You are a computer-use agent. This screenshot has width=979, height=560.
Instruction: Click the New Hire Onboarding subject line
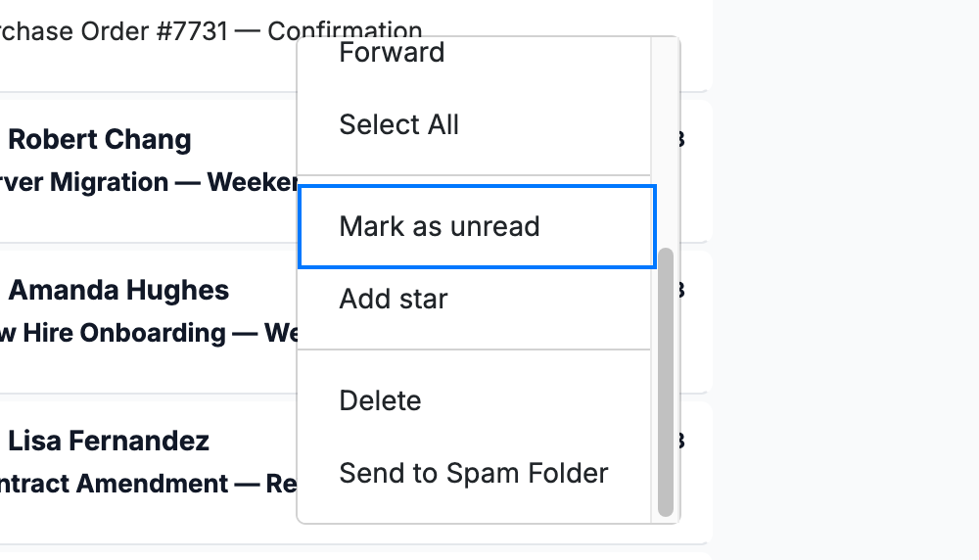149,333
